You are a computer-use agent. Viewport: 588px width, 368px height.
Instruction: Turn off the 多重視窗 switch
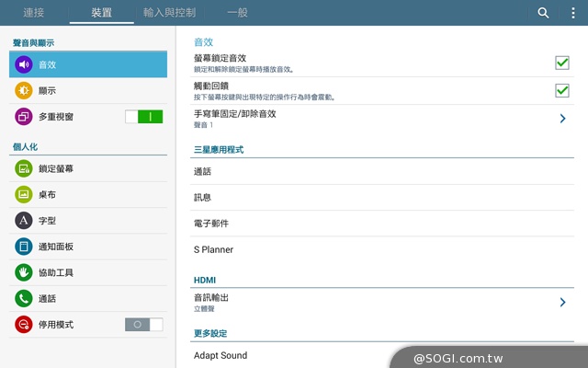(144, 117)
